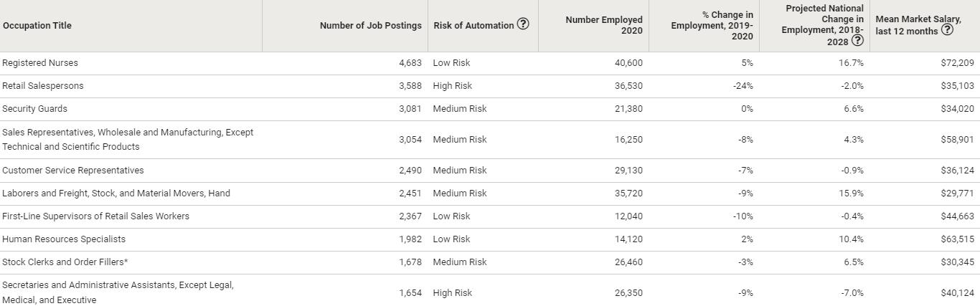Click the Risk of Automation help icon
The image size is (980, 306).
point(523,24)
